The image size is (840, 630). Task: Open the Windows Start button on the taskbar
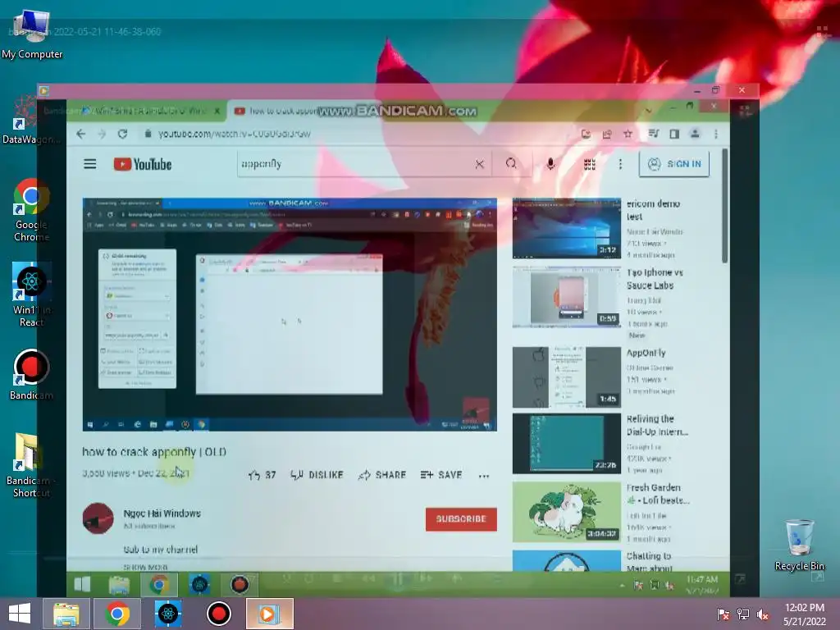click(x=20, y=614)
